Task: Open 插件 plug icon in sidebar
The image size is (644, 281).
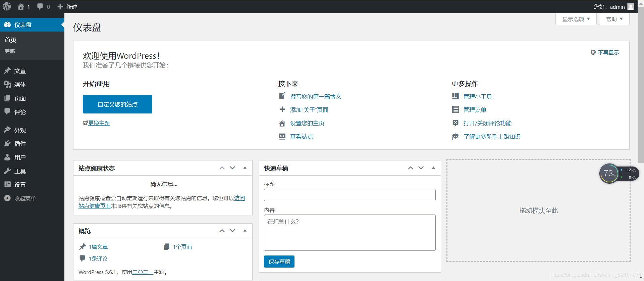Action: coord(7,144)
